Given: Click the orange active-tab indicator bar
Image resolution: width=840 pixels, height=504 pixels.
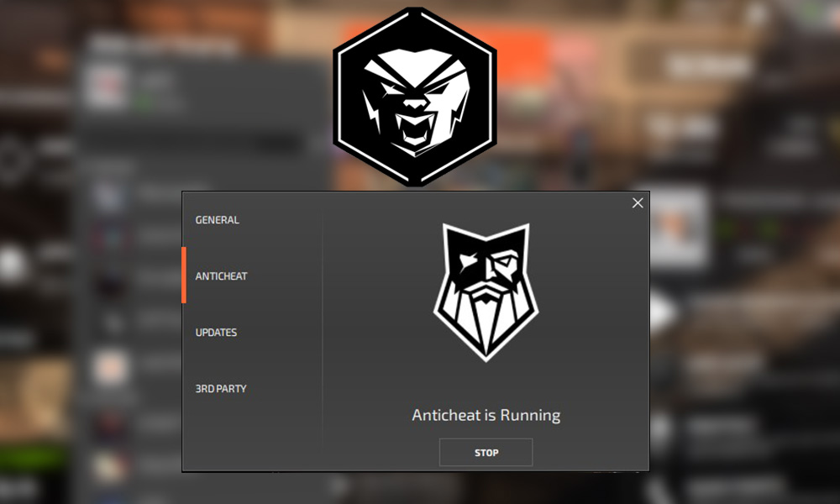Looking at the screenshot, I should click(184, 276).
